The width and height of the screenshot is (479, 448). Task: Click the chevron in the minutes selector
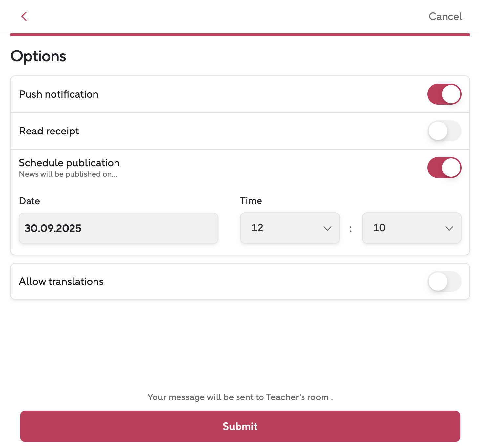click(x=449, y=228)
